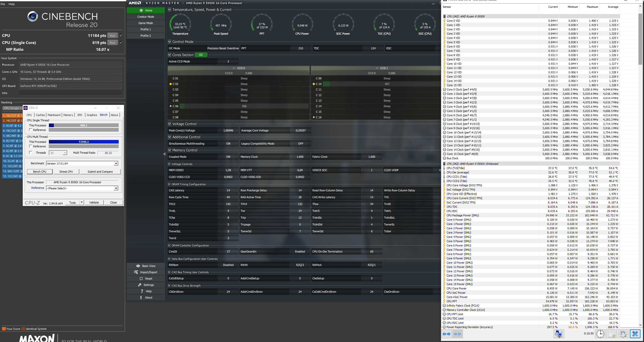Image resolution: width=644 pixels, height=342 pixels.
Task: Click the Reset square-arrows icon
Action: point(141,279)
